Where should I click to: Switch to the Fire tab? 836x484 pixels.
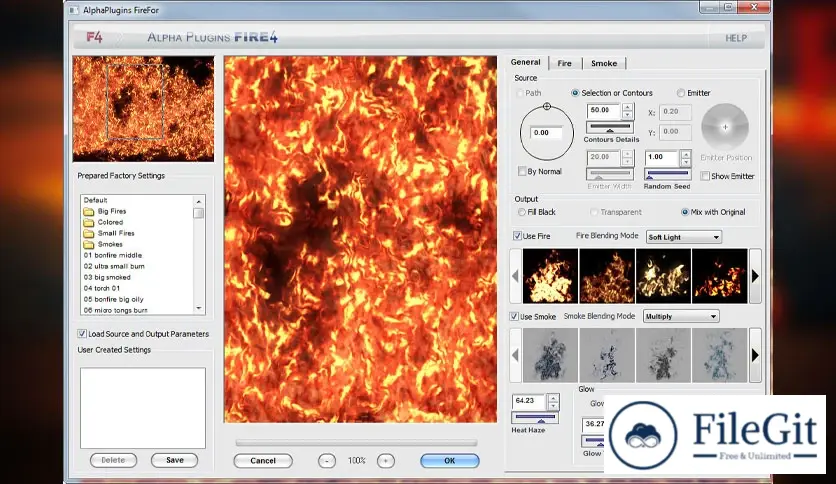565,63
